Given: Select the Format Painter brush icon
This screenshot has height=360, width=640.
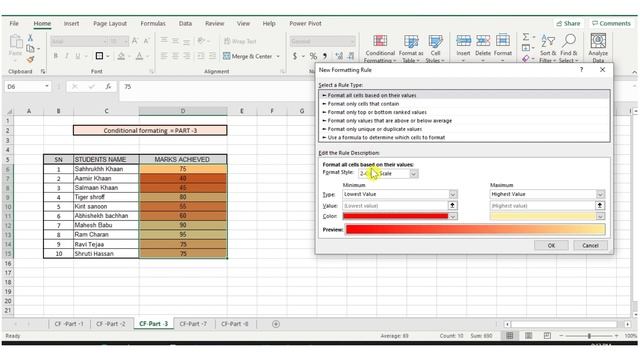Looking at the screenshot, I should 30,60.
